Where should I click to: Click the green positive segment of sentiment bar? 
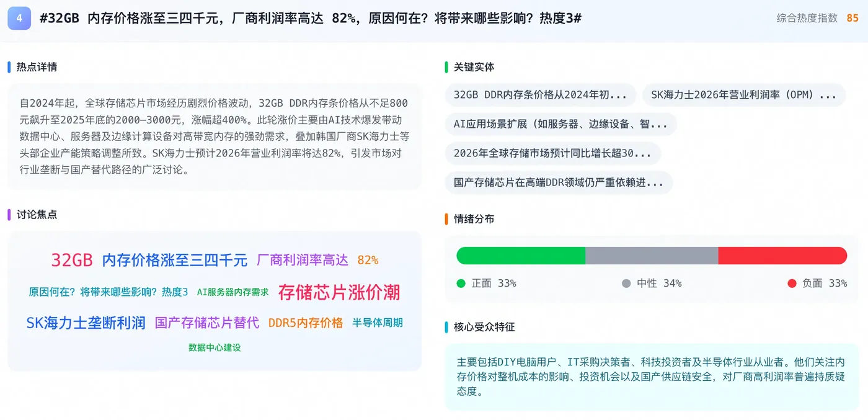pyautogui.click(x=521, y=256)
